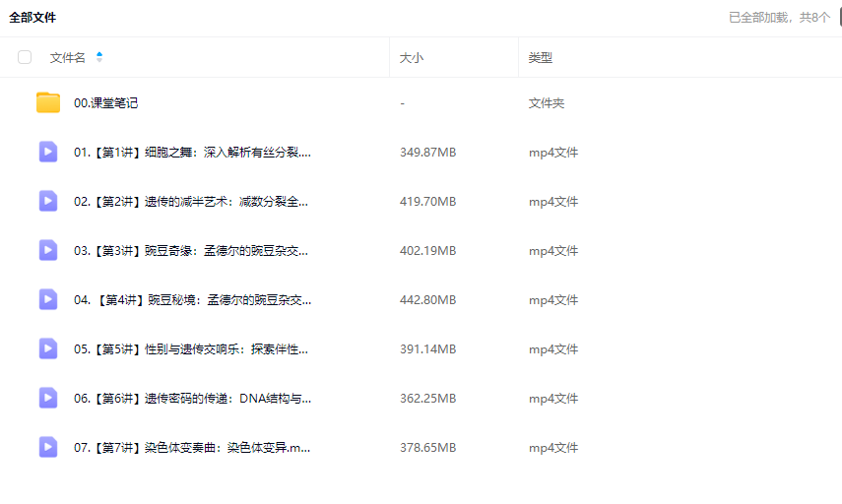The height and width of the screenshot is (504, 842).
Task: Click the 442.80MB size cell
Action: pyautogui.click(x=428, y=300)
